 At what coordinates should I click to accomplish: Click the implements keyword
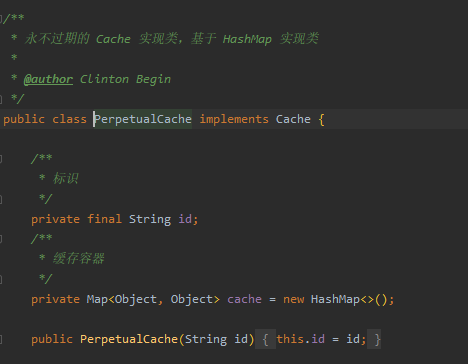(x=234, y=119)
